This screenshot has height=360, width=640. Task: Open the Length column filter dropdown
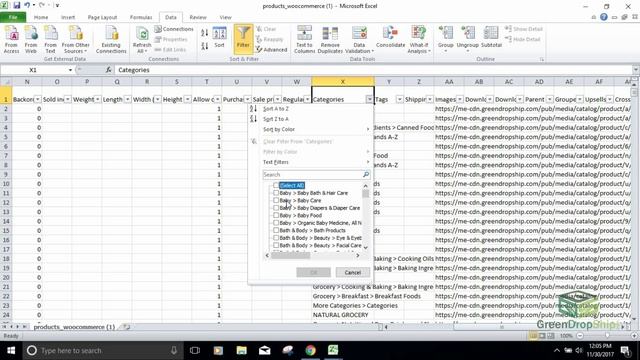tap(127, 99)
